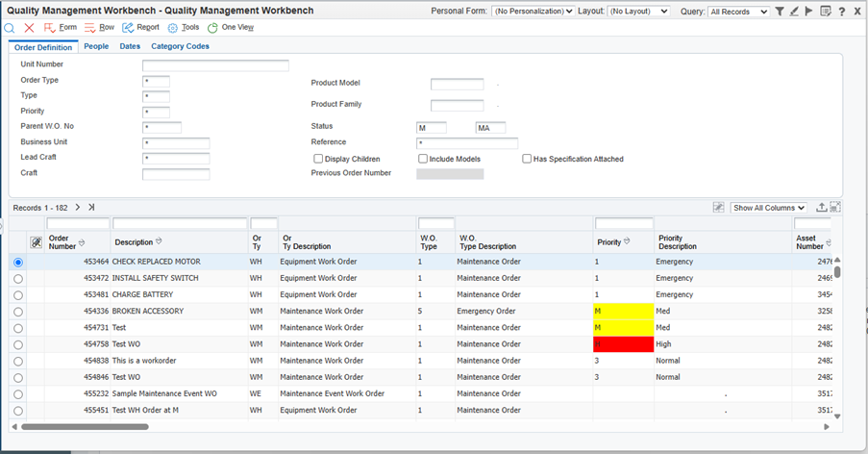Click the export grid data icon
868x454 pixels.
[822, 207]
